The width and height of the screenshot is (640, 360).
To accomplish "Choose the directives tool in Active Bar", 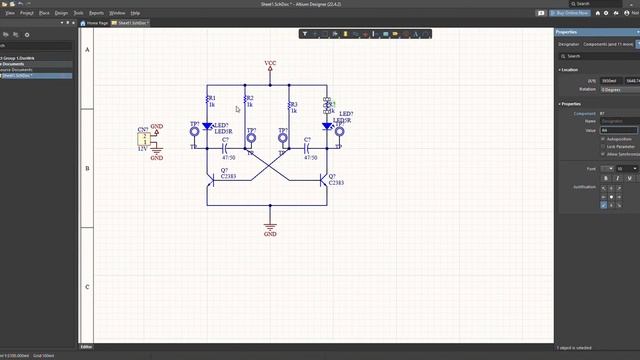I will point(405,34).
